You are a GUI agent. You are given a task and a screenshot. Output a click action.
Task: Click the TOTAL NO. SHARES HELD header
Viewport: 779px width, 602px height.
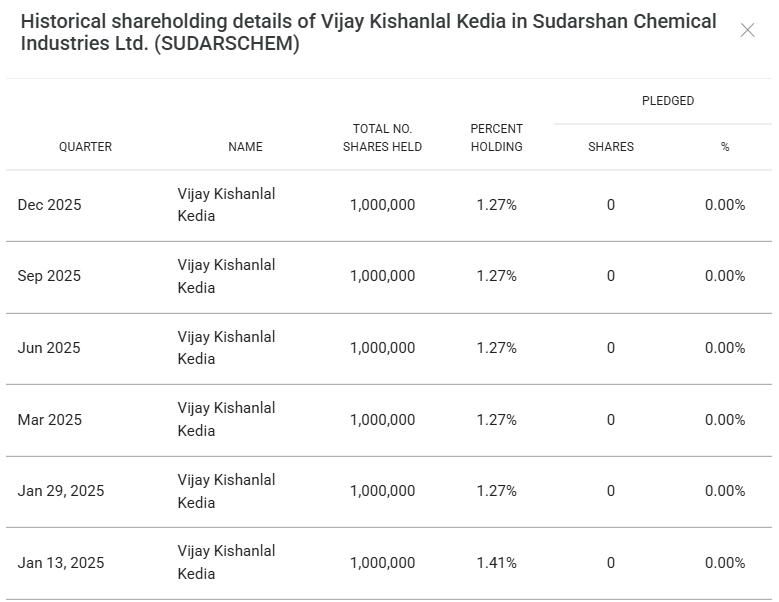pyautogui.click(x=382, y=138)
